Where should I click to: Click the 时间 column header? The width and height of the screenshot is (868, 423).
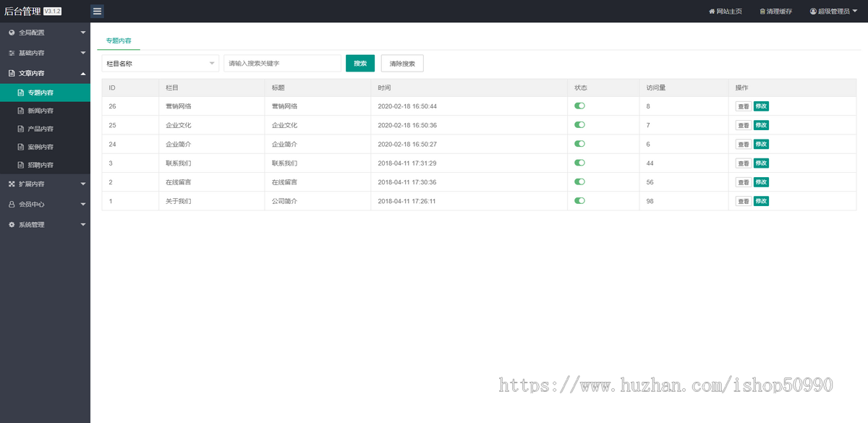[385, 87]
